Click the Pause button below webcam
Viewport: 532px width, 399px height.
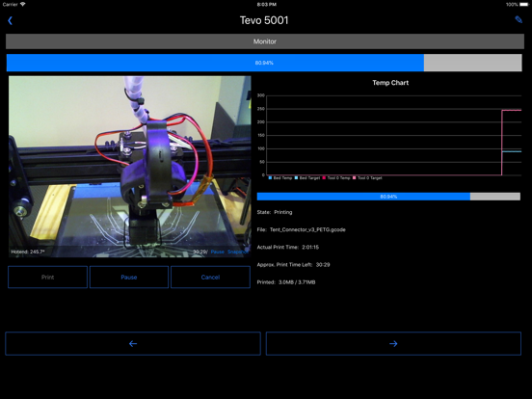(x=129, y=278)
